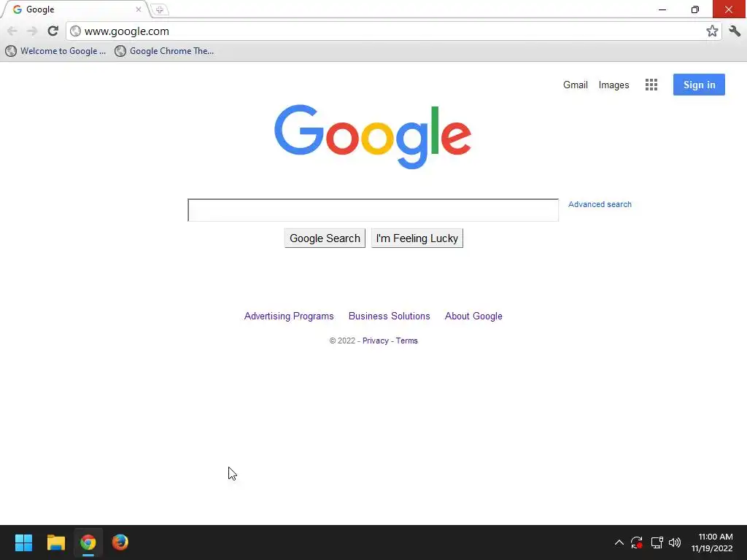Click the Google Search button
This screenshot has height=560, width=747.
coord(325,238)
